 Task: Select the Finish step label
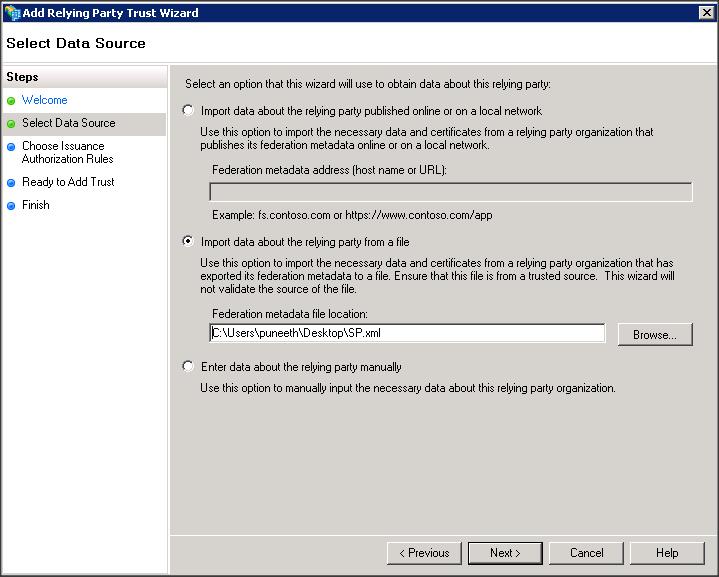click(36, 205)
